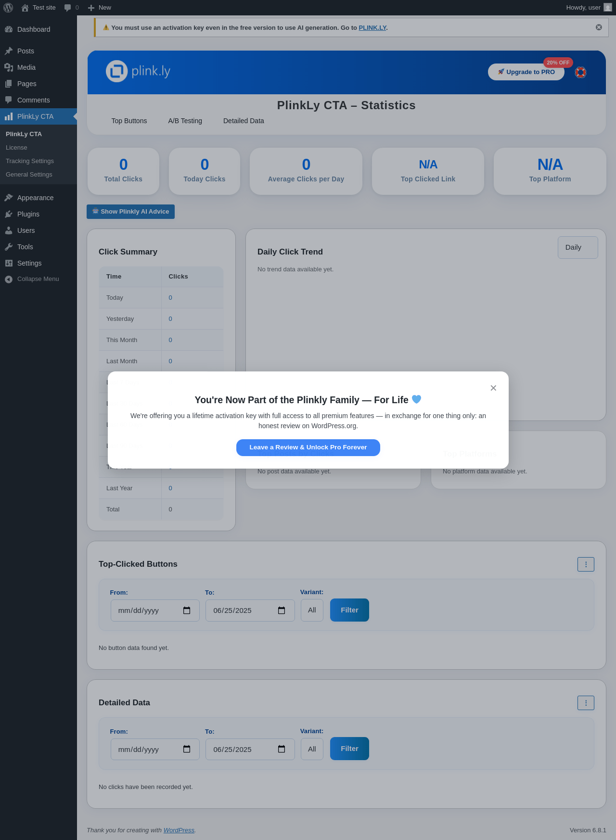Open calendar picker for Detailed Data From date
616x840 pixels.
tap(187, 749)
